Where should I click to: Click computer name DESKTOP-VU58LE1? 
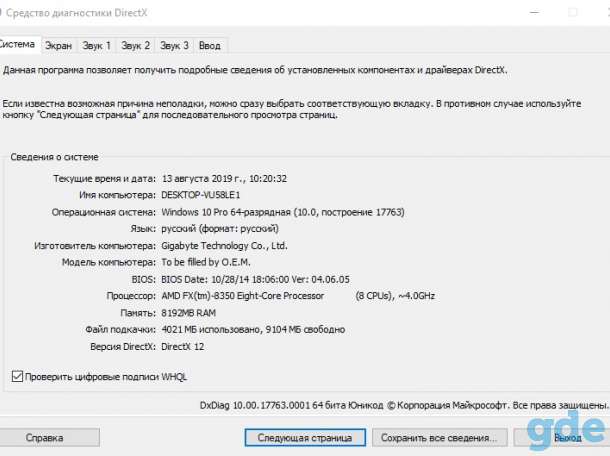click(x=201, y=195)
